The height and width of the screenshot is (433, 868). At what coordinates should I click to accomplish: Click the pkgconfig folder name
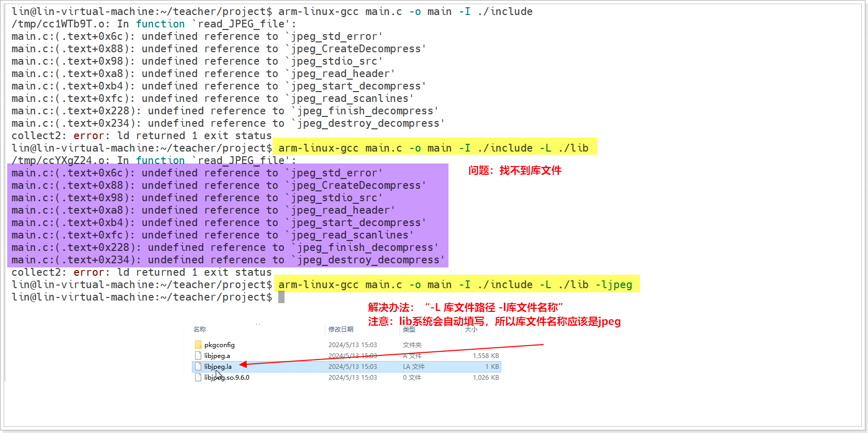click(219, 345)
